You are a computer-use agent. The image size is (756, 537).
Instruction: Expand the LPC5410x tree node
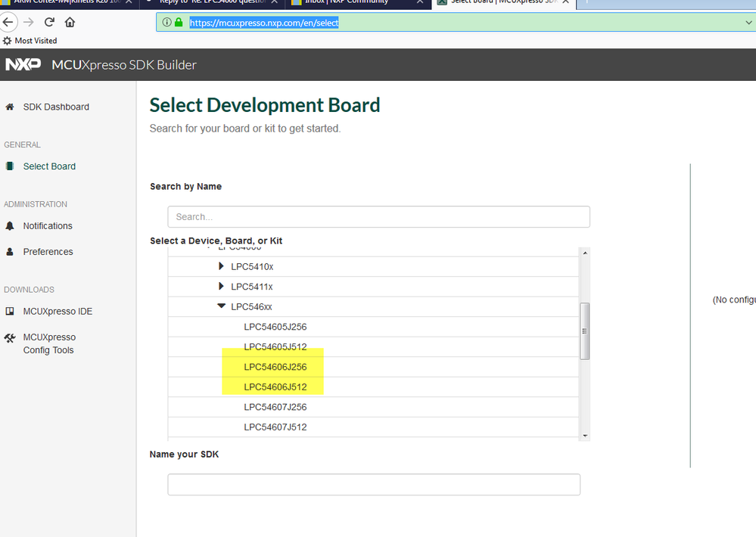pos(221,266)
